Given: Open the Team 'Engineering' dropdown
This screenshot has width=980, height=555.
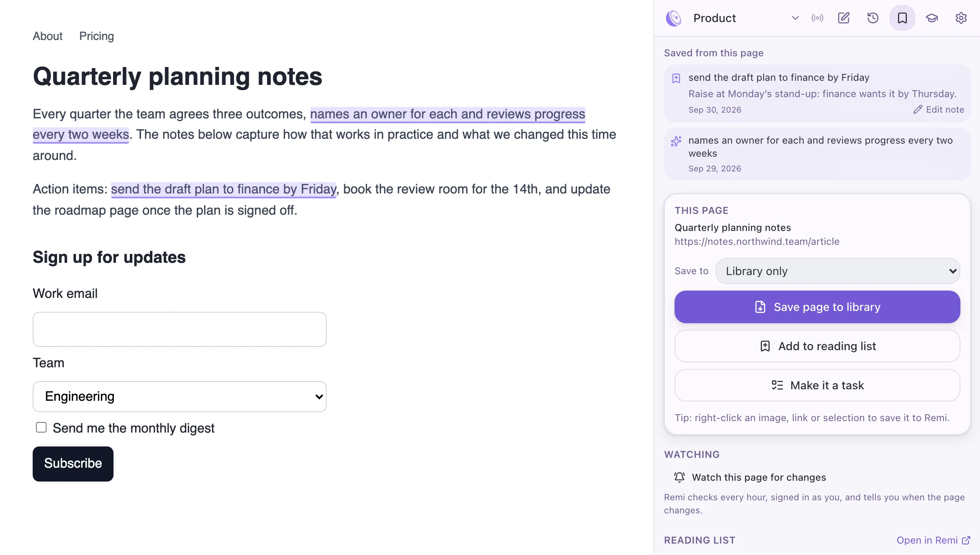Looking at the screenshot, I should coord(180,397).
